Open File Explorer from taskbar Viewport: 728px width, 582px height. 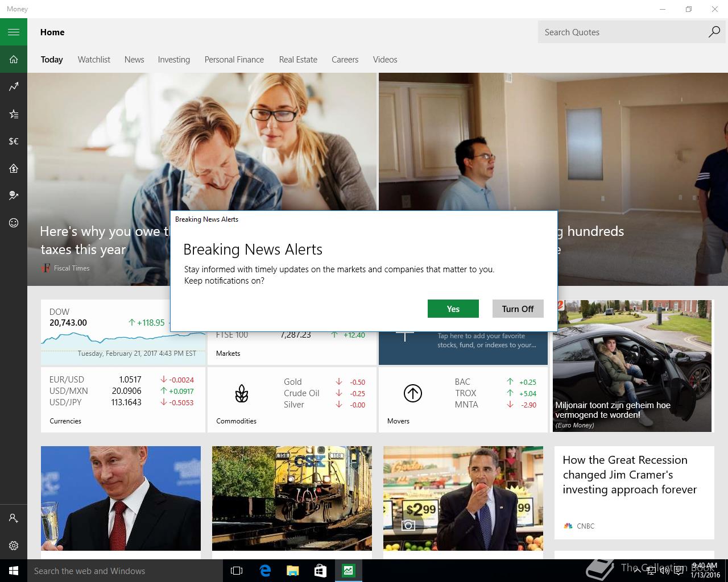(292, 571)
